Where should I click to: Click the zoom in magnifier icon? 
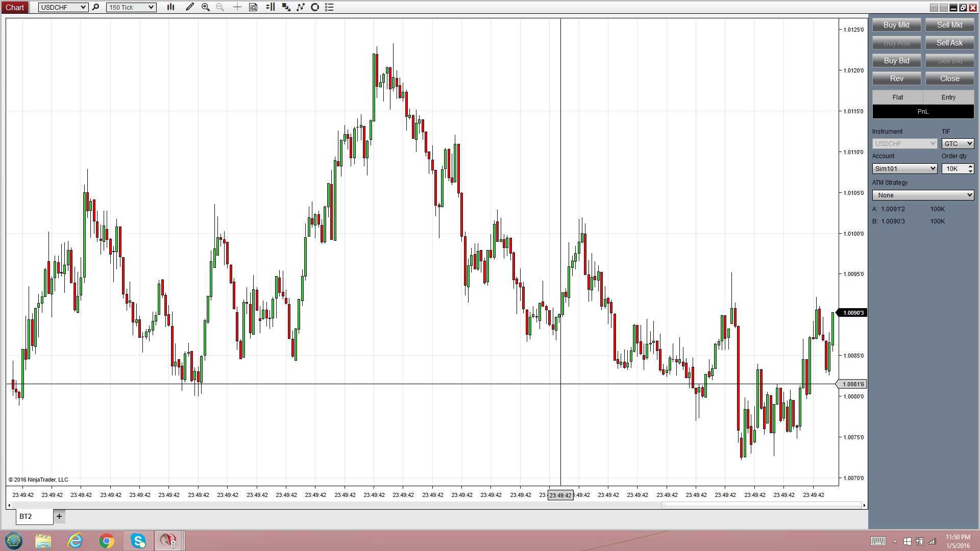[x=205, y=7]
